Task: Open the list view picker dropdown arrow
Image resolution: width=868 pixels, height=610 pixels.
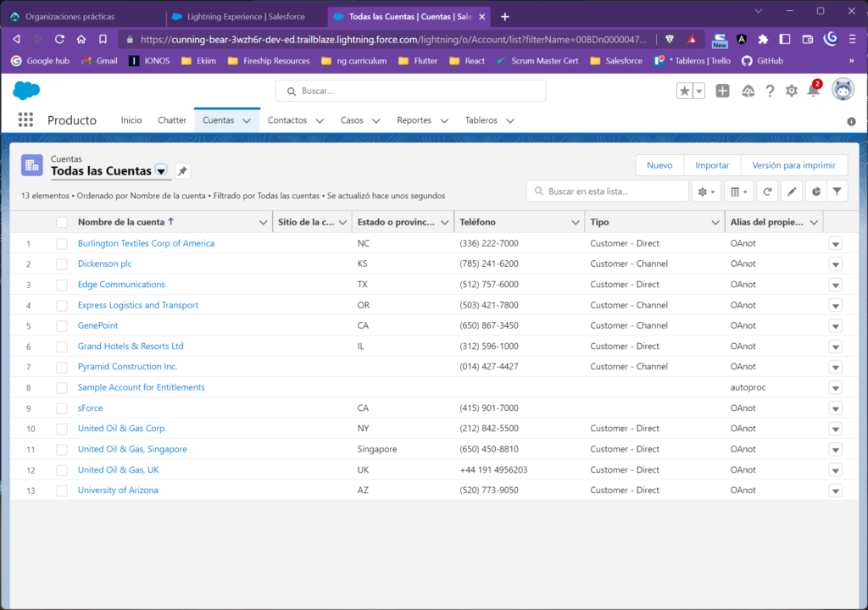Action: coord(161,171)
